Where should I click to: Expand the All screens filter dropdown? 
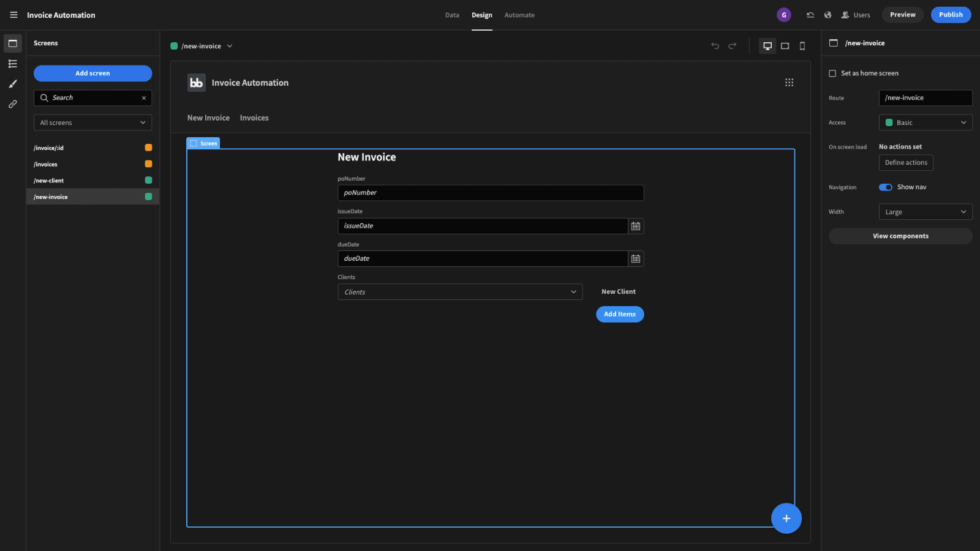click(x=92, y=122)
